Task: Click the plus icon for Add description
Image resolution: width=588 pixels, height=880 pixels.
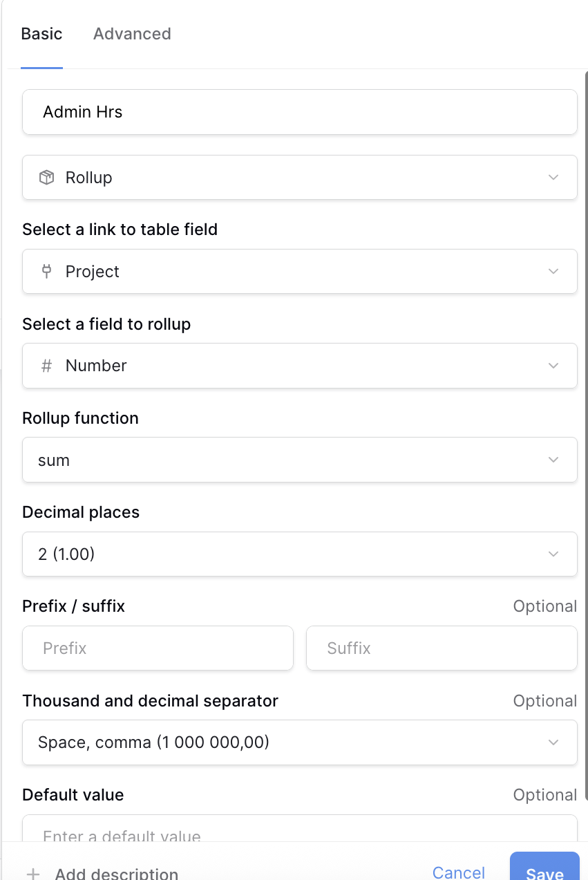Action: (32, 874)
